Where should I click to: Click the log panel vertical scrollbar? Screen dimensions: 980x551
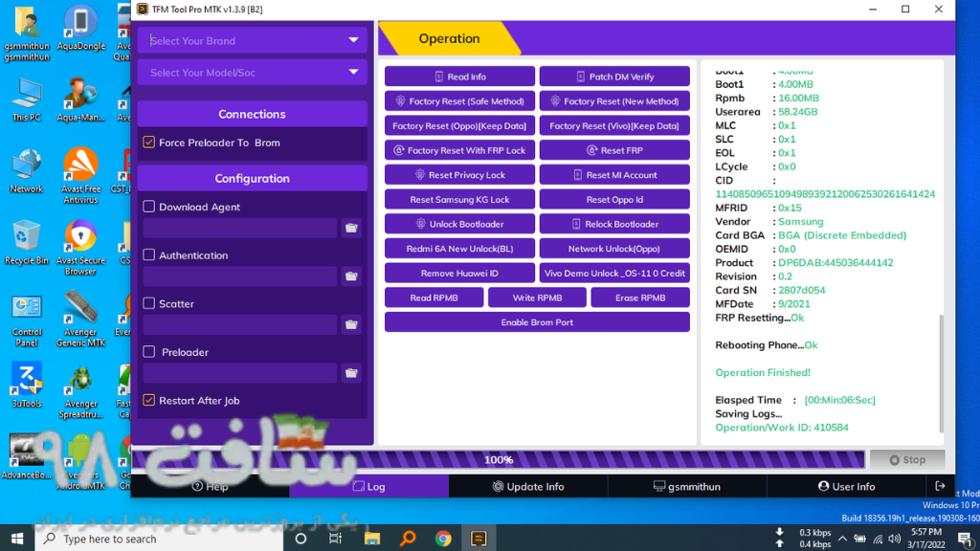click(x=942, y=374)
